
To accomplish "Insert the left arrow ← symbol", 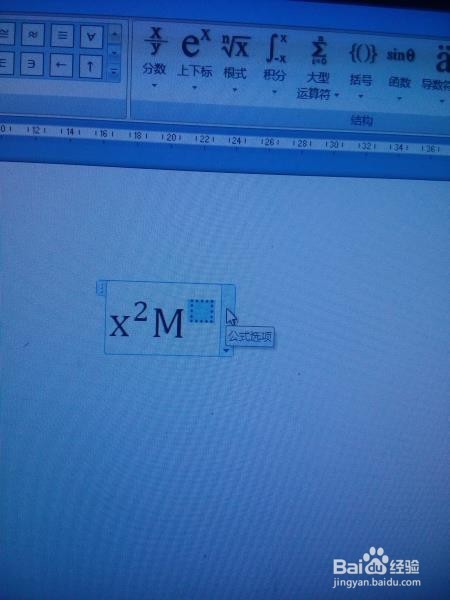I will pyautogui.click(x=61, y=65).
